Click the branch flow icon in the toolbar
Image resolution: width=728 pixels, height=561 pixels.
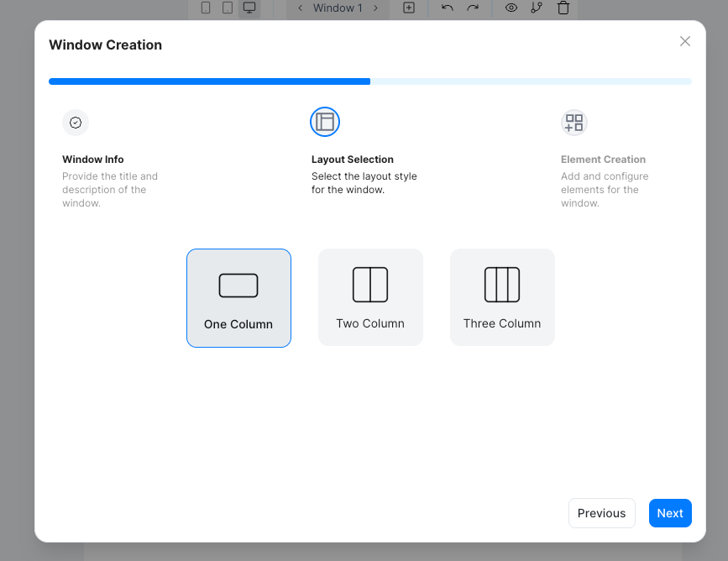537,8
